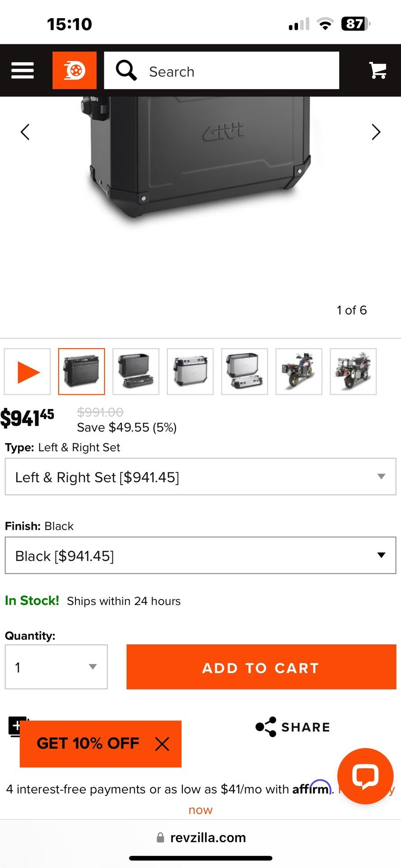
Task: View the first motorcycle-mounted cases thumbnail
Action: [299, 372]
